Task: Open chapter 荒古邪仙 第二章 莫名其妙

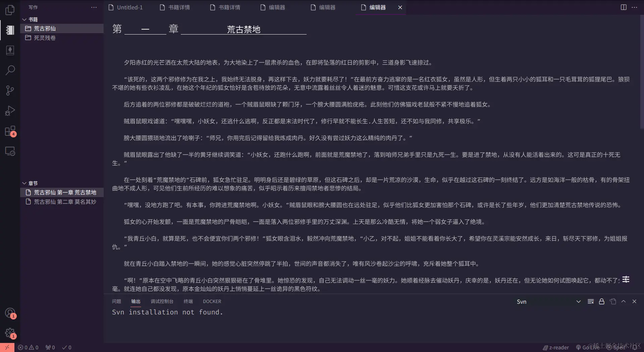Action: [62, 202]
